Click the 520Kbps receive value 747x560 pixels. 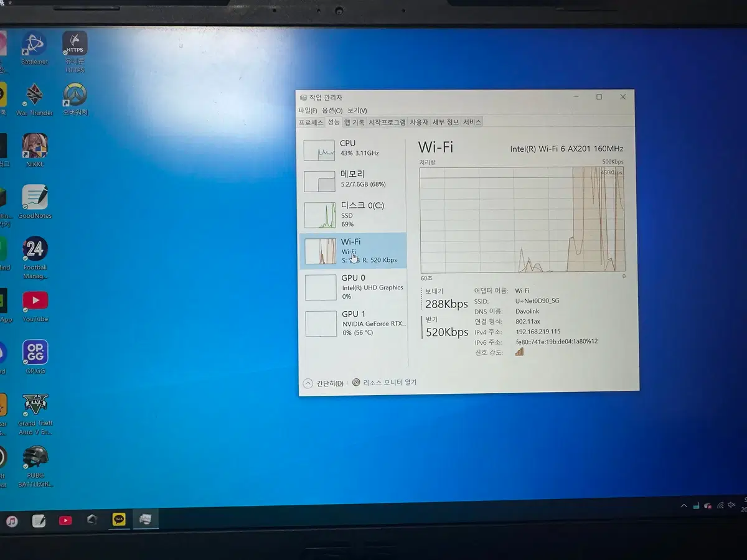point(447,332)
